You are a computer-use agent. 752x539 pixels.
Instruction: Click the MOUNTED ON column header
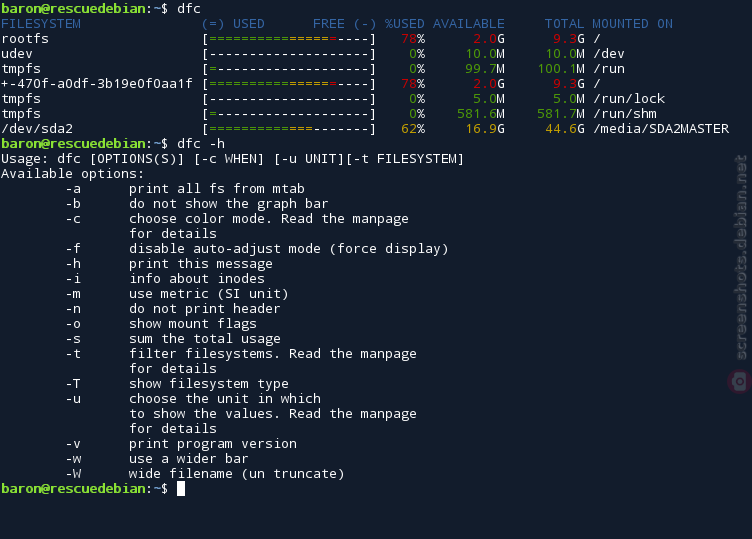click(x=632, y=24)
